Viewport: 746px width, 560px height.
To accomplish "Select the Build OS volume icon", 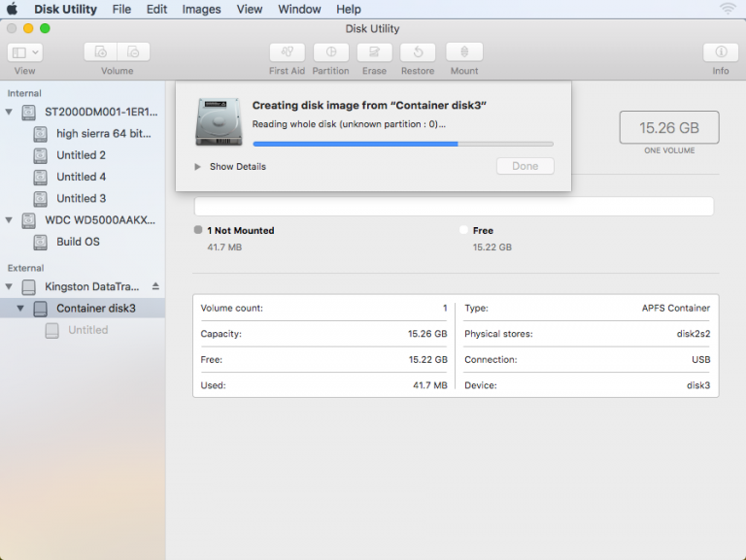I will click(x=41, y=242).
